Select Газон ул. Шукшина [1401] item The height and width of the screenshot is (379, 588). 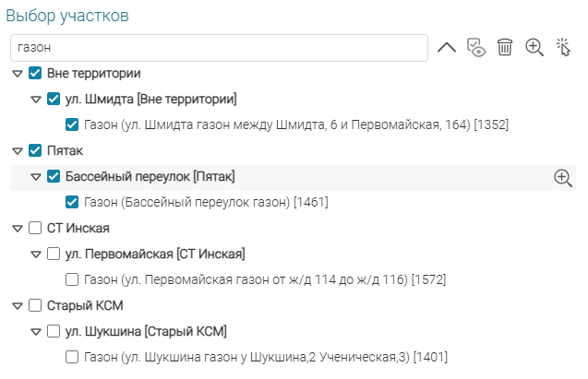click(266, 357)
